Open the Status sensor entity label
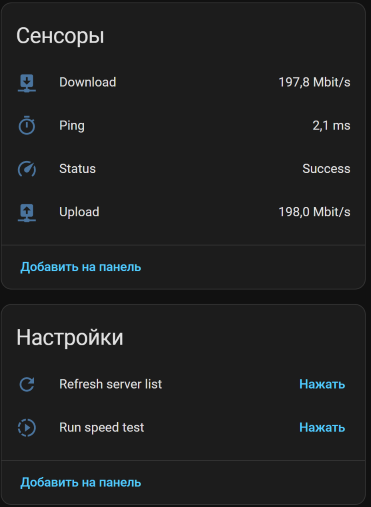The height and width of the screenshot is (507, 371). coord(77,169)
